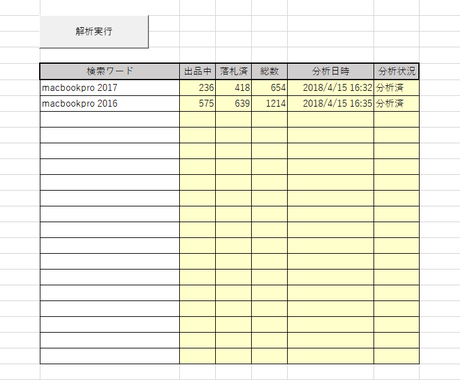460x380 pixels.
Task: Click the cell showing 1214
Action: pos(269,104)
